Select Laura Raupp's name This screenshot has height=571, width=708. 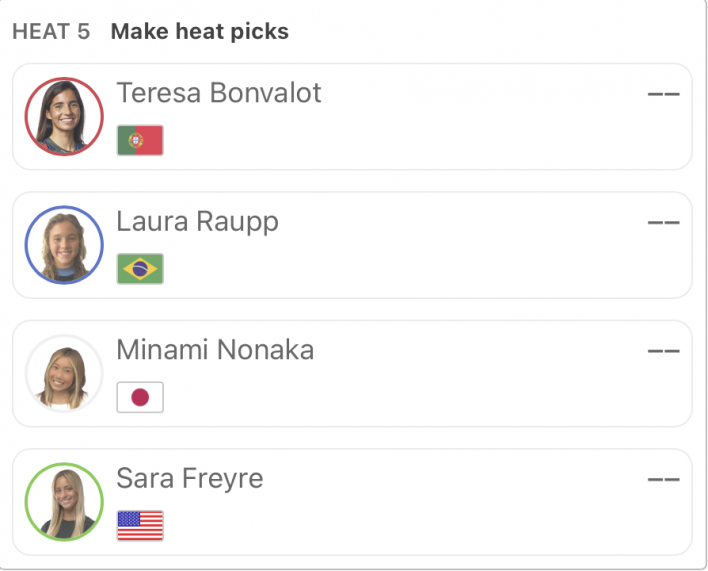(197, 223)
